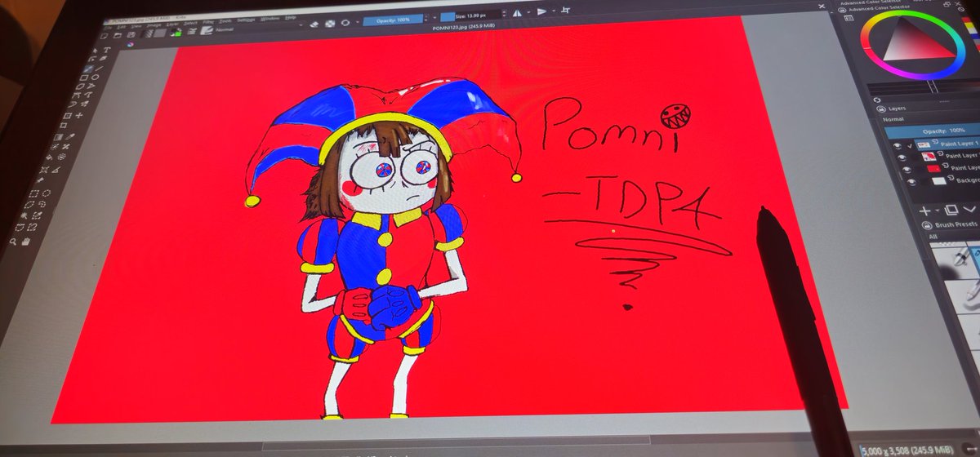Open the Settings menu
The width and height of the screenshot is (980, 457).
coord(246,20)
